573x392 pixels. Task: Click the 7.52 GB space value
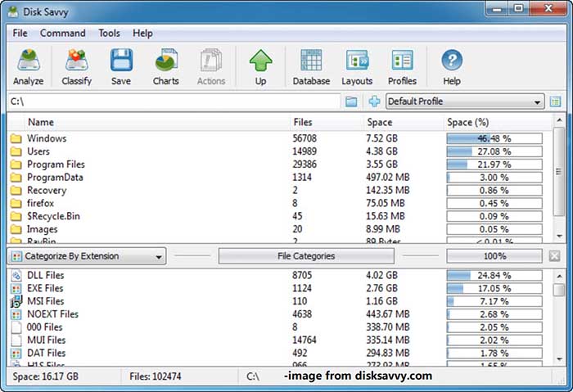(381, 138)
